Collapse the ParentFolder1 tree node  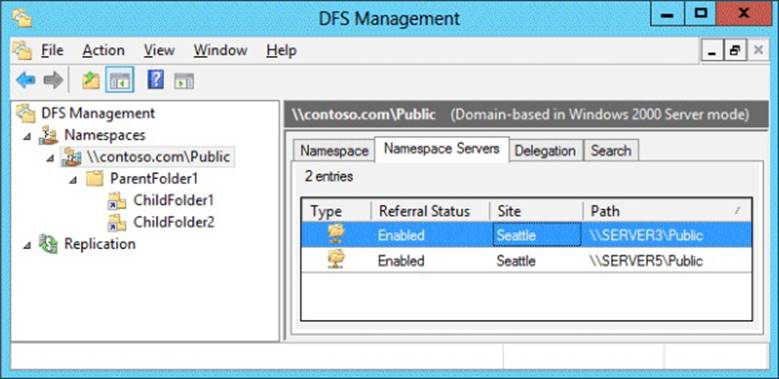pos(74,180)
